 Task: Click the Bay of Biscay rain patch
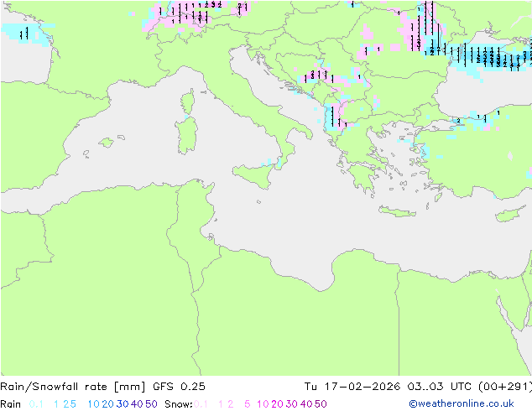pyautogui.click(x=28, y=34)
